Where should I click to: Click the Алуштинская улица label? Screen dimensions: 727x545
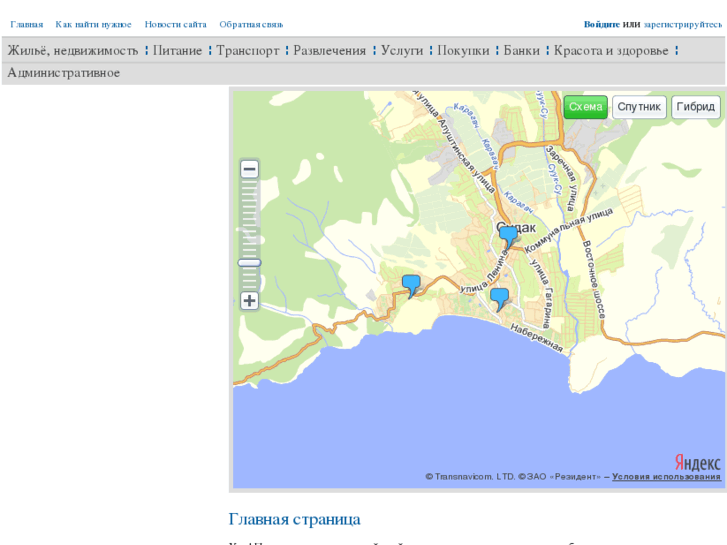466,156
